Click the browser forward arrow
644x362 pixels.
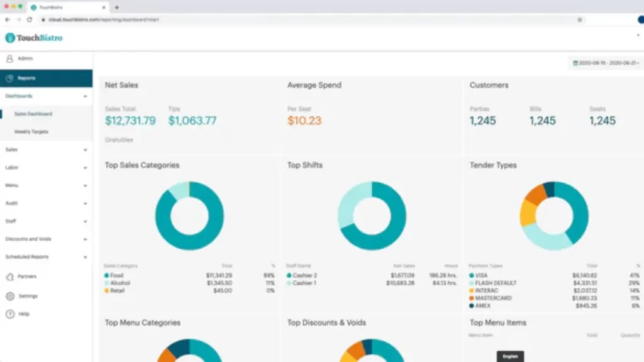(x=18, y=19)
